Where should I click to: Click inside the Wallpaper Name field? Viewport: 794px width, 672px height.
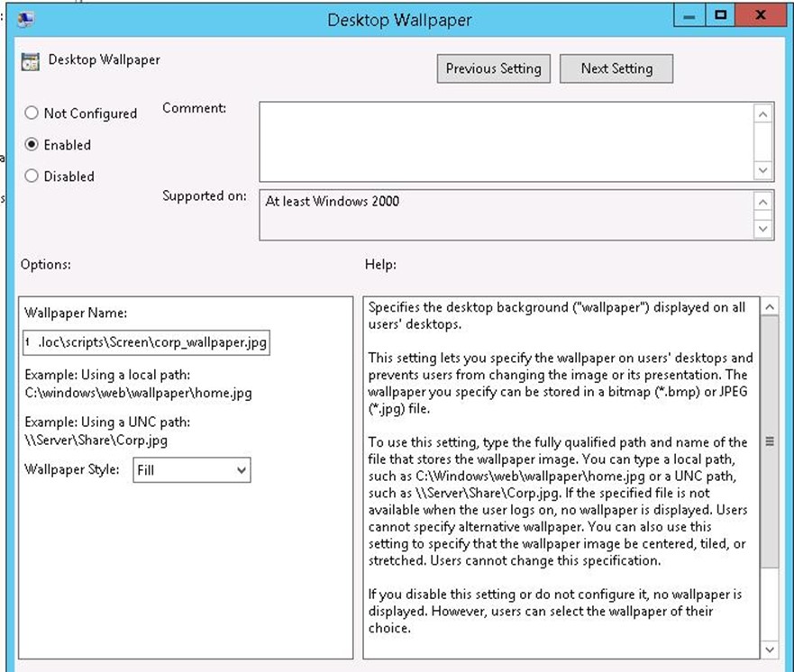144,342
